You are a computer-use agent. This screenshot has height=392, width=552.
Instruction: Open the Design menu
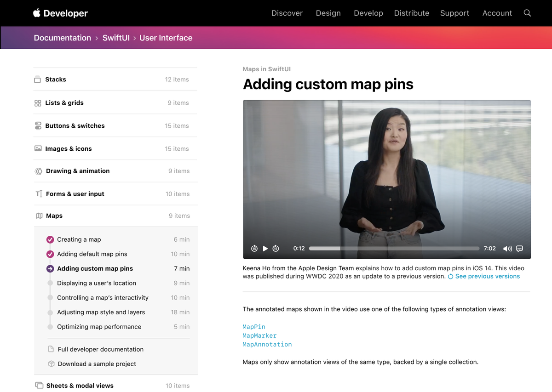(x=328, y=13)
